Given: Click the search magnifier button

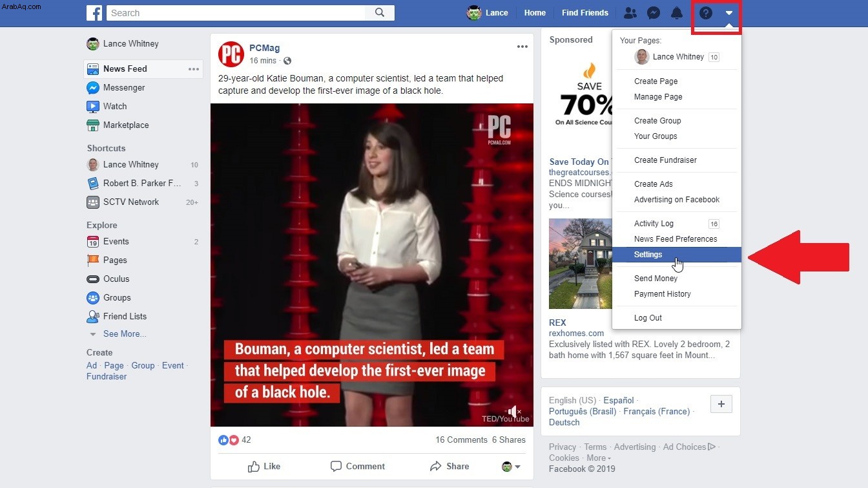Looking at the screenshot, I should [380, 13].
